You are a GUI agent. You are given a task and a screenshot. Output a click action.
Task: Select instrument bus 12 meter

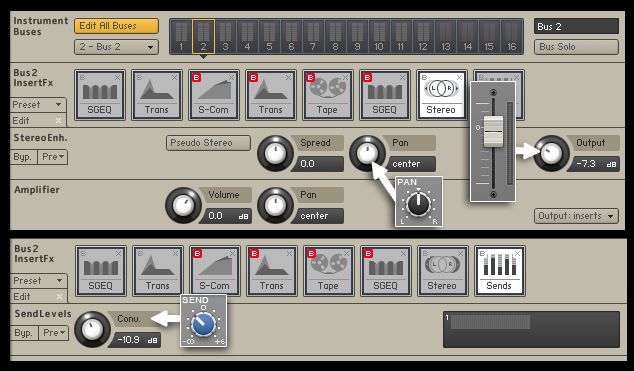423,36
